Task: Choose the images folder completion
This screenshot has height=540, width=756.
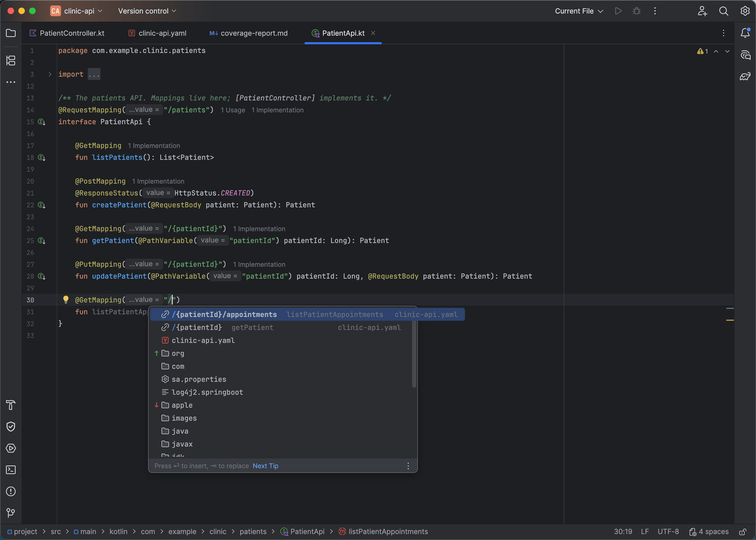Action: pyautogui.click(x=282, y=418)
